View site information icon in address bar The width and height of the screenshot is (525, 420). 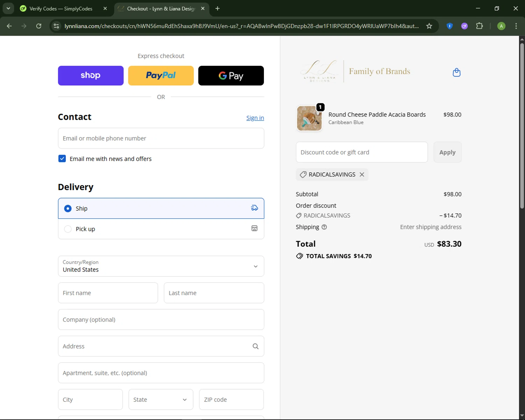(x=56, y=26)
